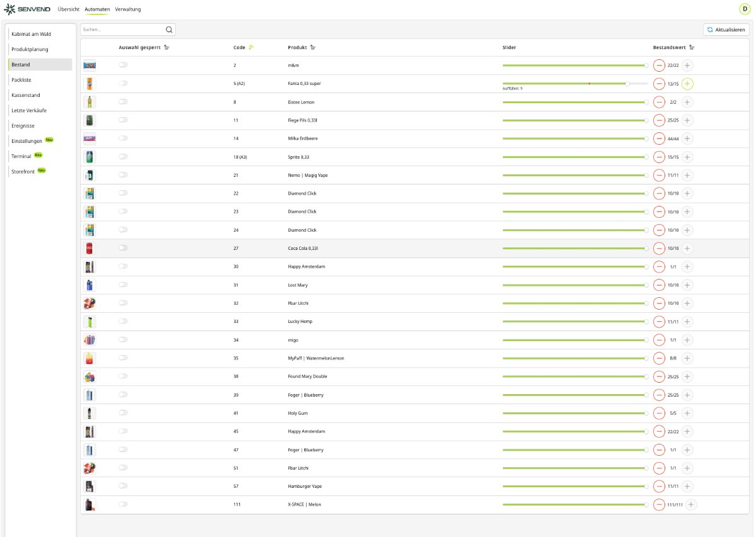The image size is (756, 537).
Task: Increase stock for X-SPACE | Melon
Action: [x=691, y=504]
